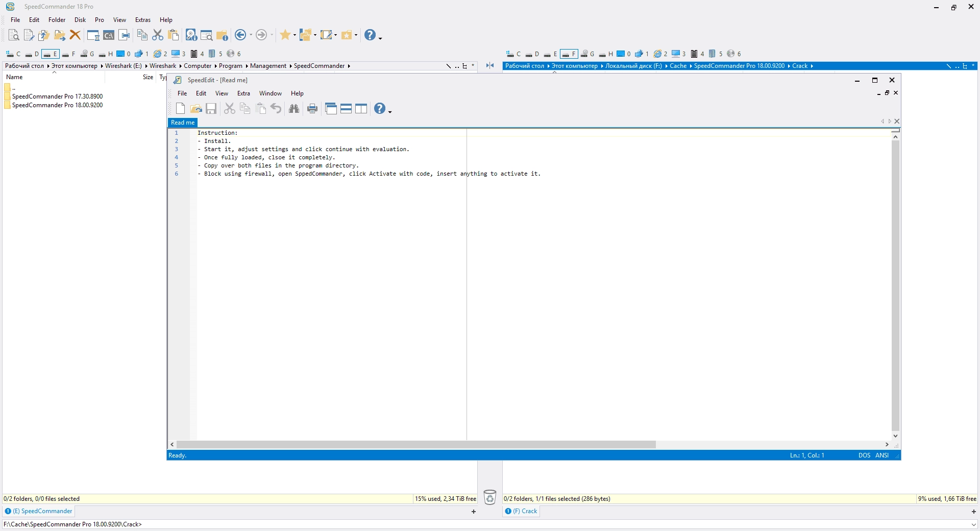Click the Copy files icon in SpeedCommander toolbar

(x=44, y=35)
